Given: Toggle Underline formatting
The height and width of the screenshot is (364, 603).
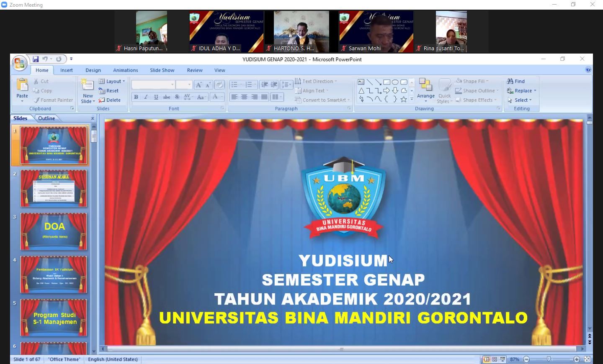Looking at the screenshot, I should [x=156, y=97].
